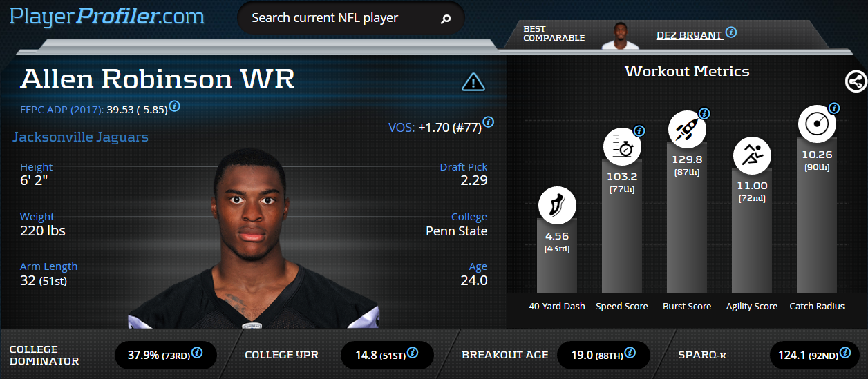Click the 40-Yard Dash shoe icon
868x379 pixels.
pos(557,206)
